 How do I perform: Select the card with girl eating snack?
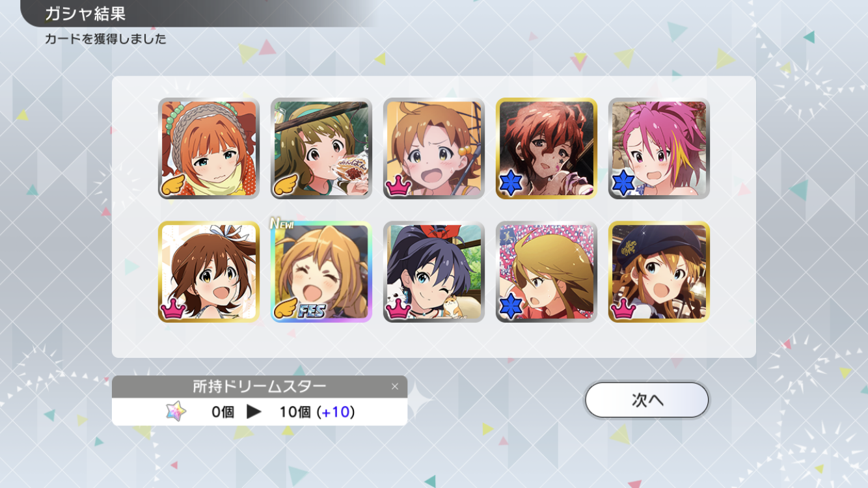point(321,148)
